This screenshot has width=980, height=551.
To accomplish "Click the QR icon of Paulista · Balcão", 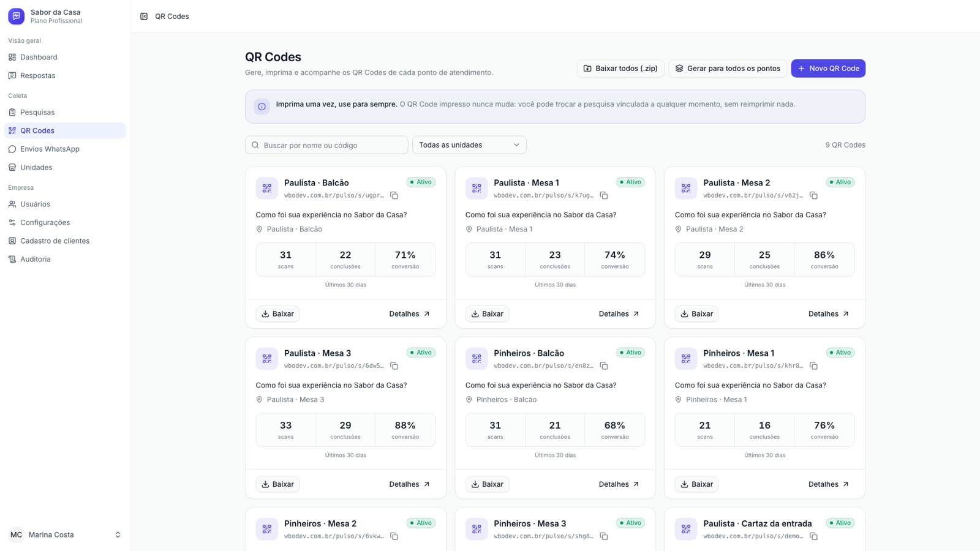I will (267, 189).
